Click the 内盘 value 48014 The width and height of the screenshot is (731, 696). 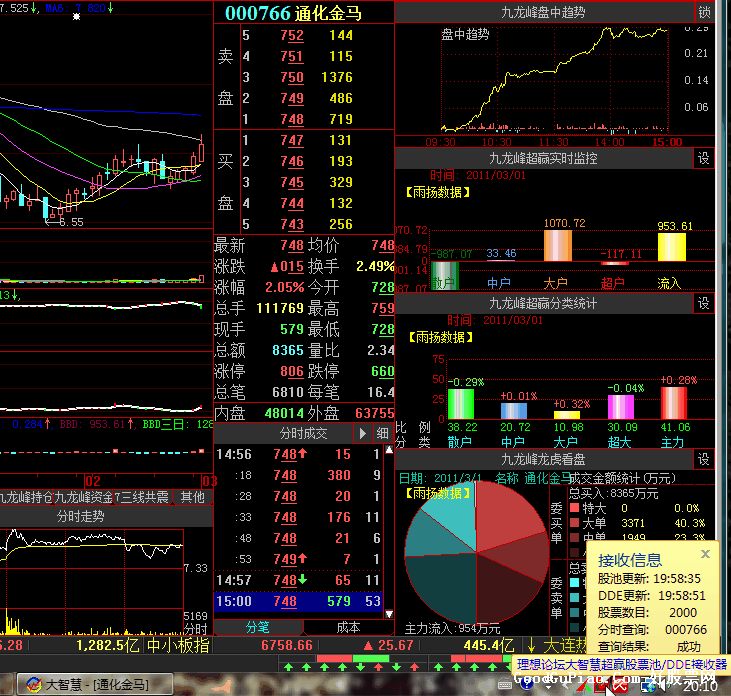[284, 413]
